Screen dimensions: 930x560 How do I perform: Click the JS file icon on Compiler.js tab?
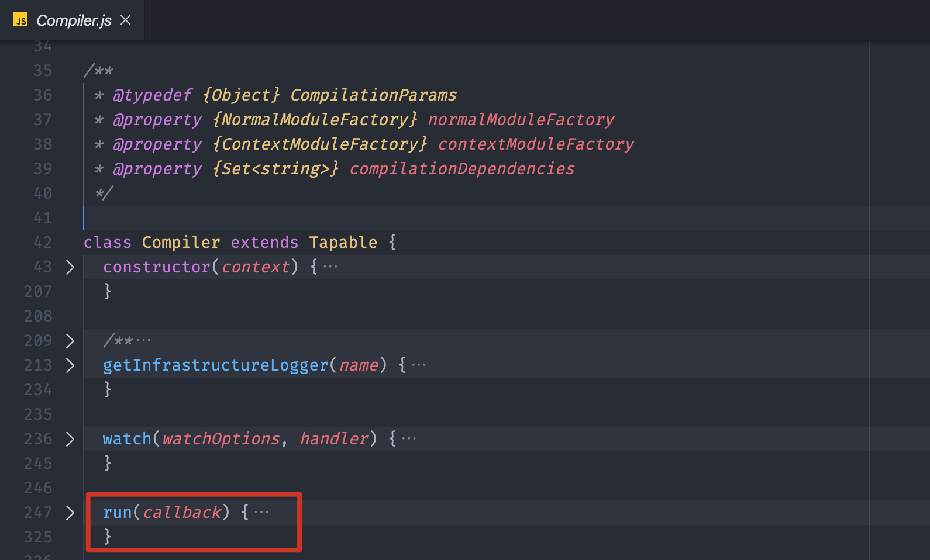(x=20, y=20)
